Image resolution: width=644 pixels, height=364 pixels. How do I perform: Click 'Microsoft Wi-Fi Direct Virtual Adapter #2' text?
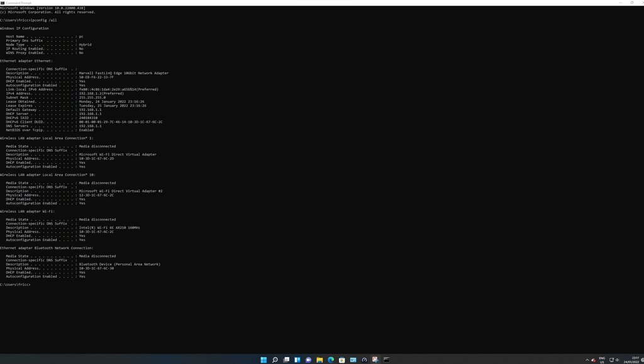[x=120, y=191]
